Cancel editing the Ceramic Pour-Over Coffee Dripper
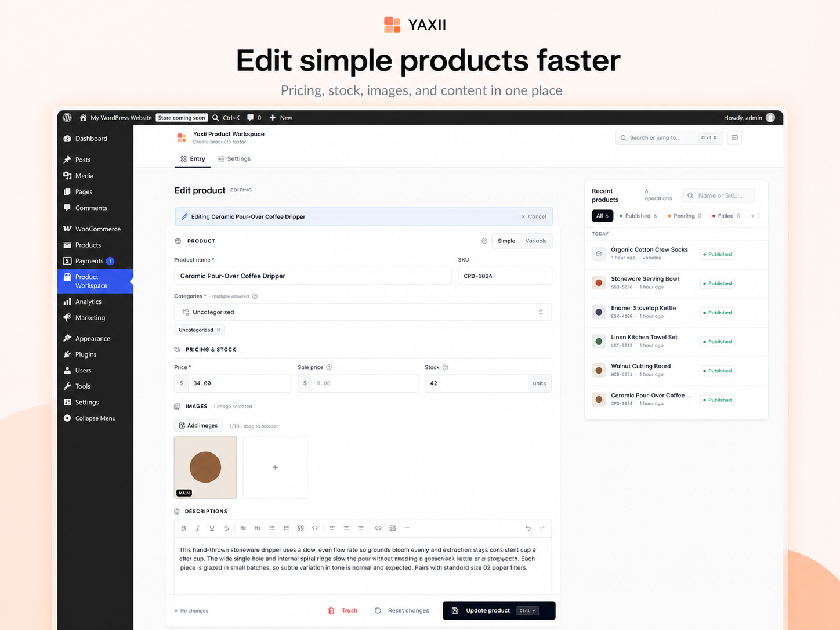Image resolution: width=840 pixels, height=630 pixels. (x=534, y=216)
